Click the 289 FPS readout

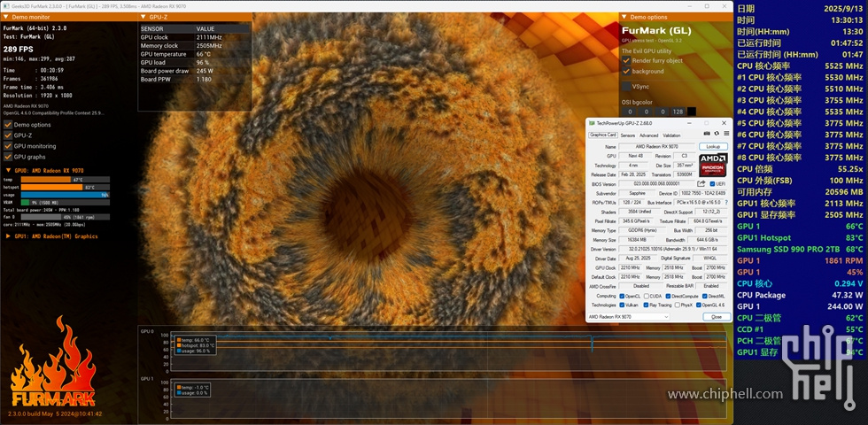(x=19, y=49)
